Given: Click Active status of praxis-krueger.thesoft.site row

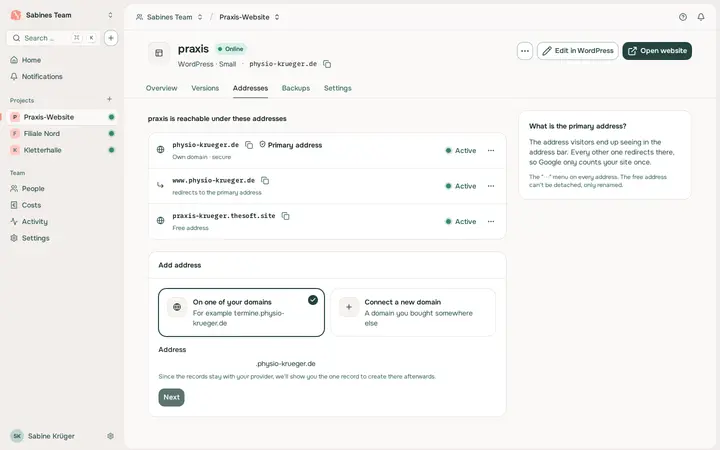Looking at the screenshot, I should (x=461, y=222).
